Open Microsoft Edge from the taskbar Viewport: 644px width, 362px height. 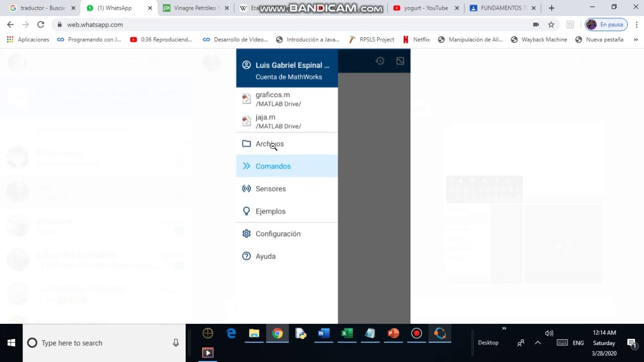click(231, 333)
